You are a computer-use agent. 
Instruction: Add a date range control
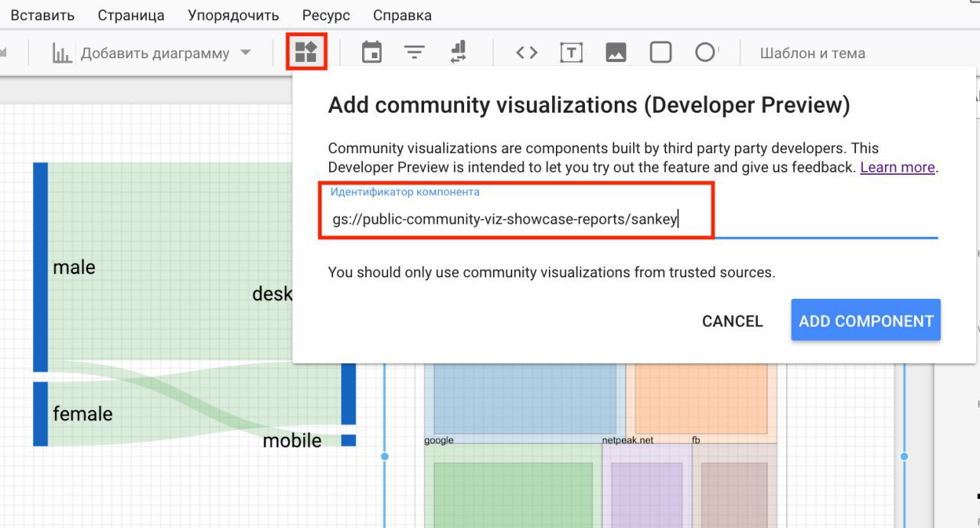click(371, 53)
